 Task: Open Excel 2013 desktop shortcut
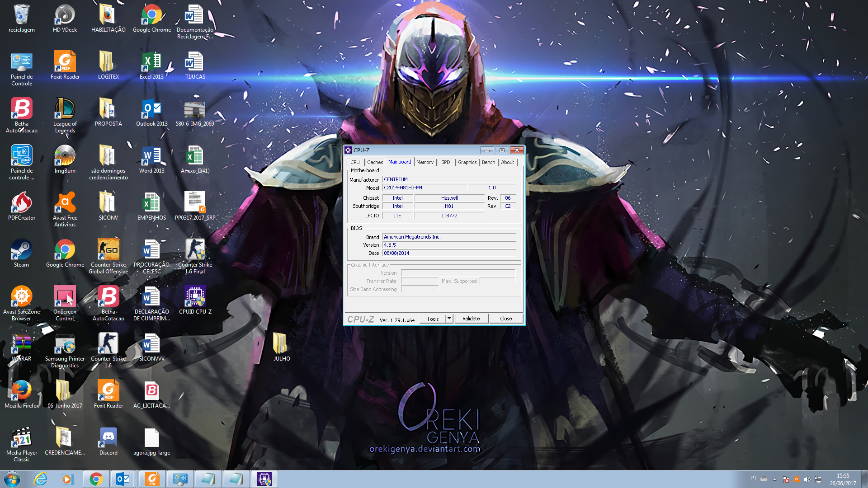tap(152, 65)
